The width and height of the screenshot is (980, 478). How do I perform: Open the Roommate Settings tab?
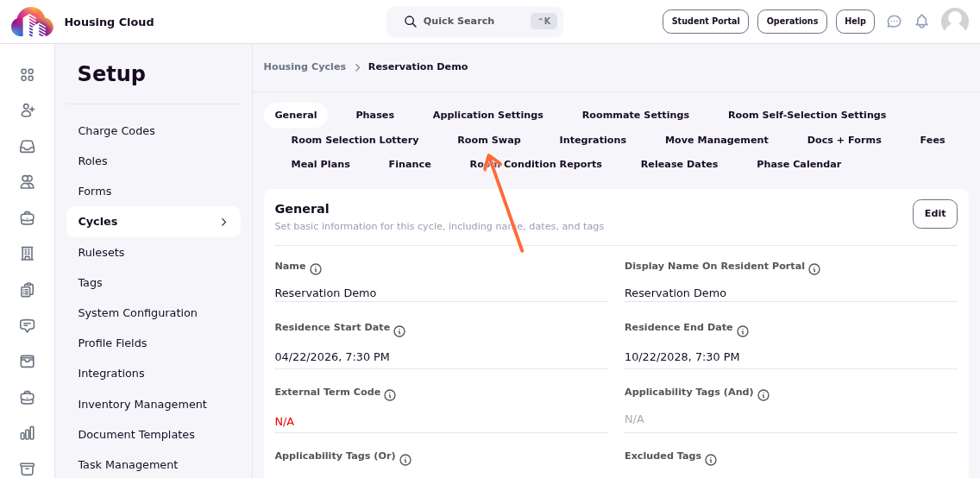pyautogui.click(x=636, y=115)
